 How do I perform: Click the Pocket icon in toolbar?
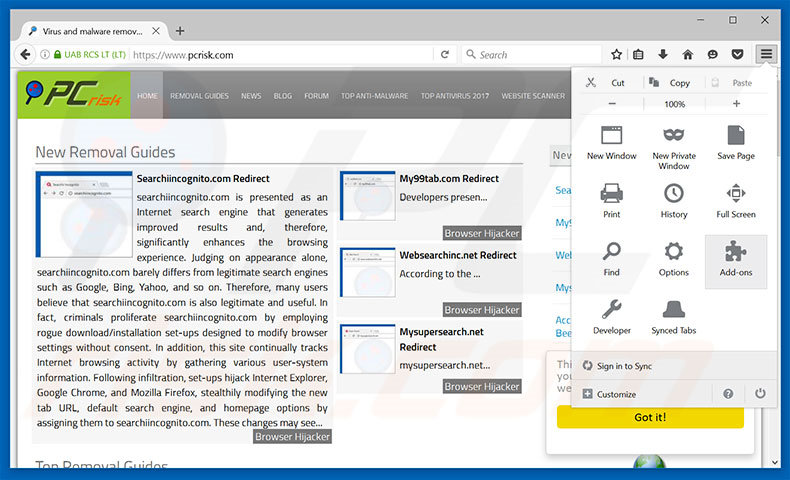pos(737,54)
